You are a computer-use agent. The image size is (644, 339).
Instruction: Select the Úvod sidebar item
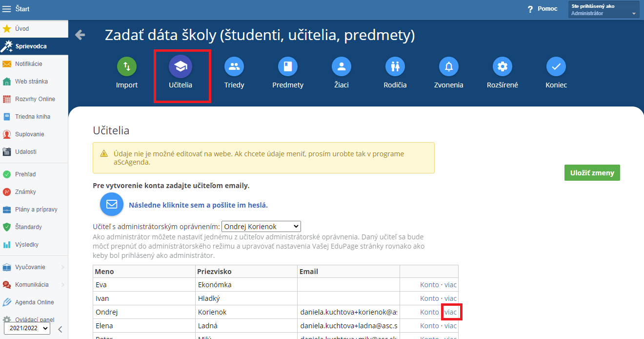(x=34, y=29)
